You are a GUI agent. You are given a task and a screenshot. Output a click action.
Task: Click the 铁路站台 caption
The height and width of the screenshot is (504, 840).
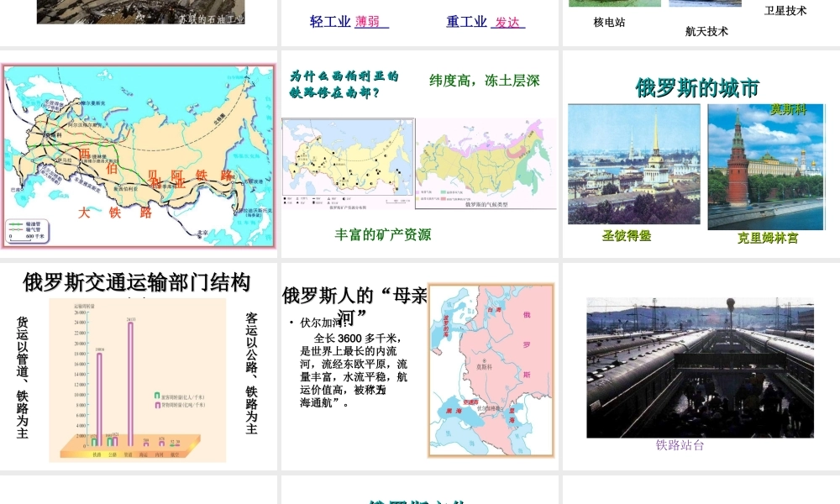click(x=680, y=445)
